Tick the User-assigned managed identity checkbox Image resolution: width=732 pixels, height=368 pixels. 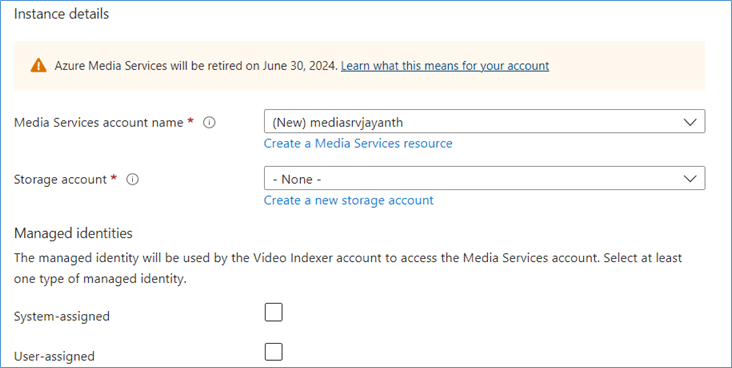[274, 352]
